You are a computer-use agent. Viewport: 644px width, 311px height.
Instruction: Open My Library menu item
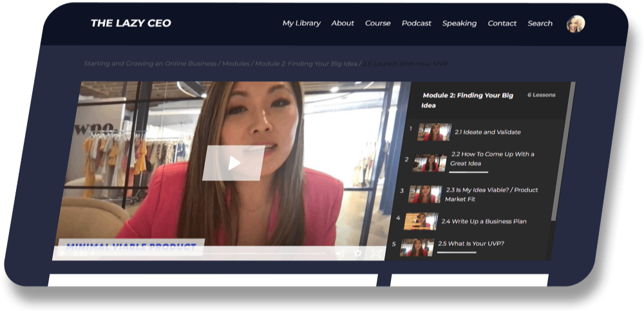point(301,23)
